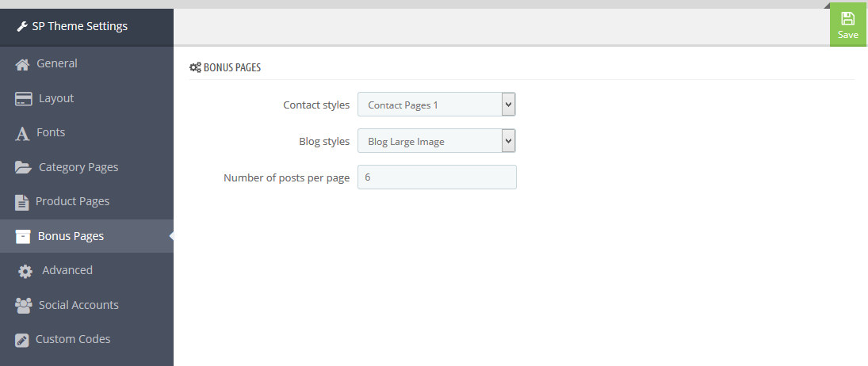This screenshot has width=868, height=366.
Task: Click the arrow on the Contact Pages 1 select
Action: tap(508, 104)
